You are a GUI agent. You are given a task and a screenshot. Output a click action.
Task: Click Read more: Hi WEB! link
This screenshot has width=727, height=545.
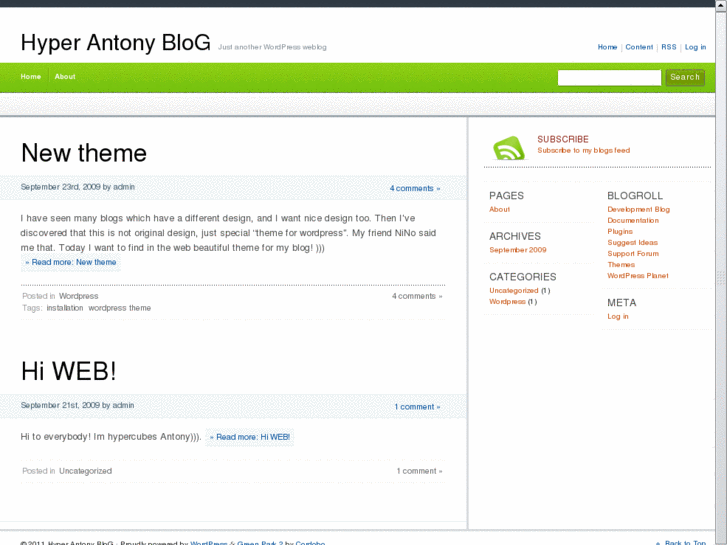[250, 437]
